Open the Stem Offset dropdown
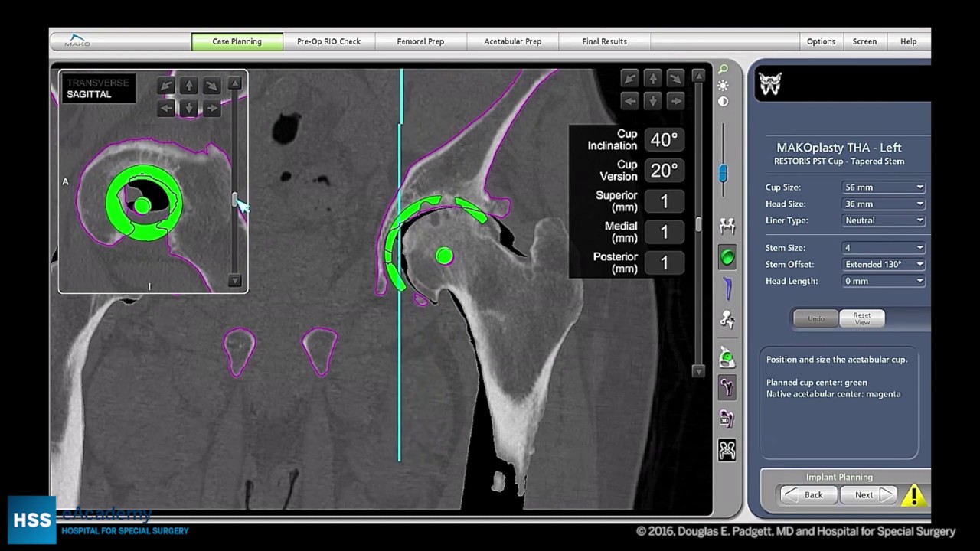The width and height of the screenshot is (980, 551). coord(884,265)
